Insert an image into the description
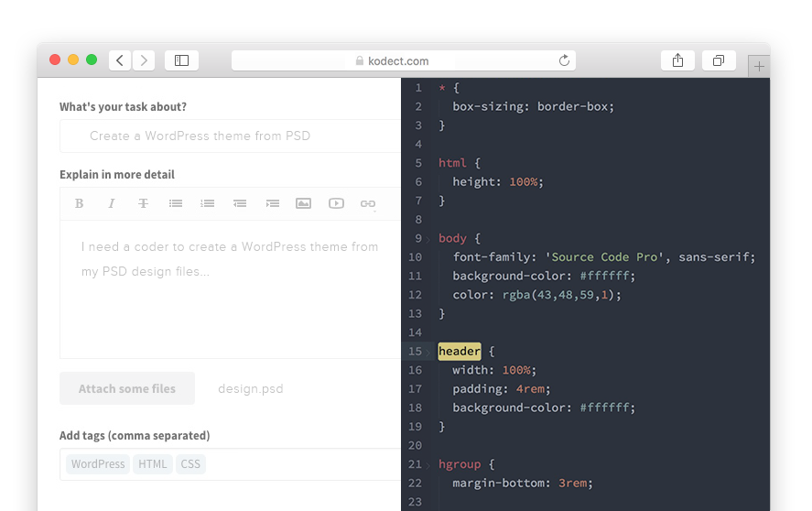812x511 pixels. point(303,203)
